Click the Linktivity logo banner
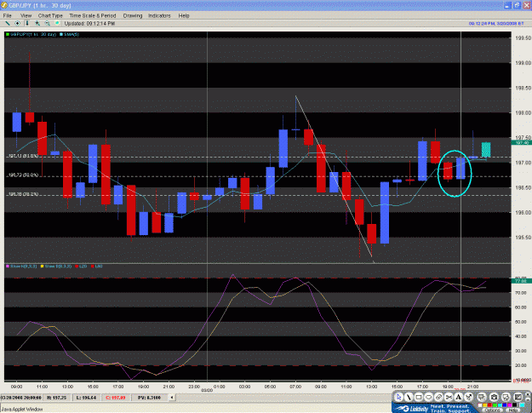This screenshot has height=413, width=532. [x=434, y=408]
